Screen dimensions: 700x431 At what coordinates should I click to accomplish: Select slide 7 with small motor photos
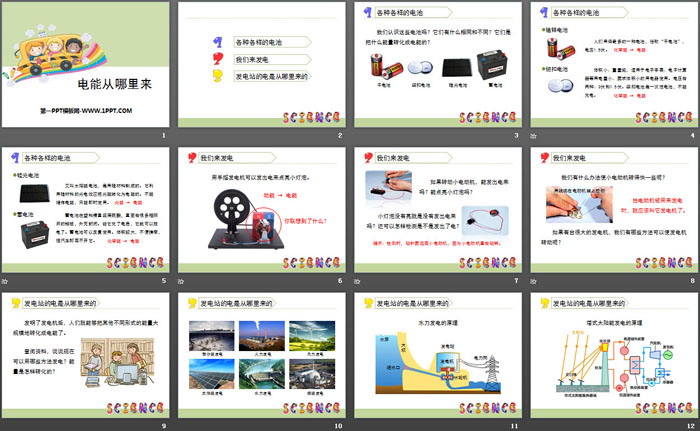point(437,213)
